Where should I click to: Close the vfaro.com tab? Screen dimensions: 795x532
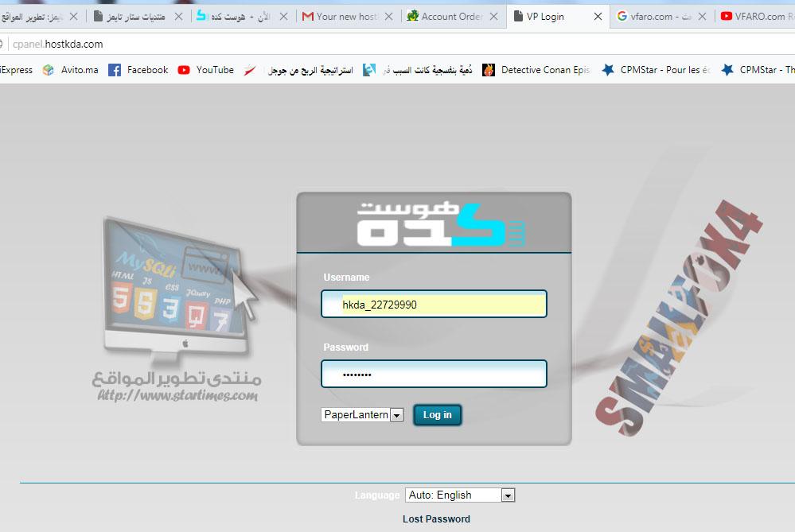(x=702, y=16)
